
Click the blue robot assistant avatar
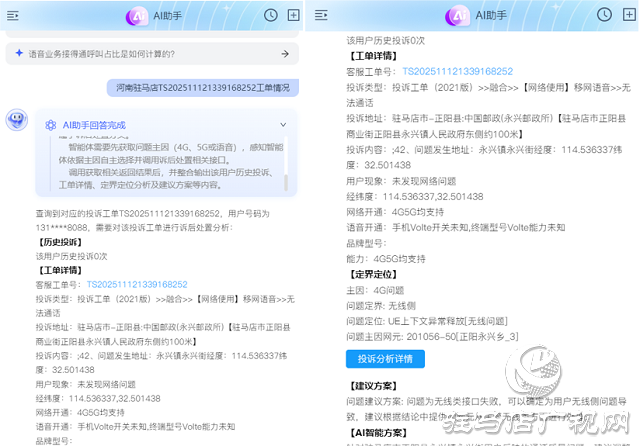[16, 121]
